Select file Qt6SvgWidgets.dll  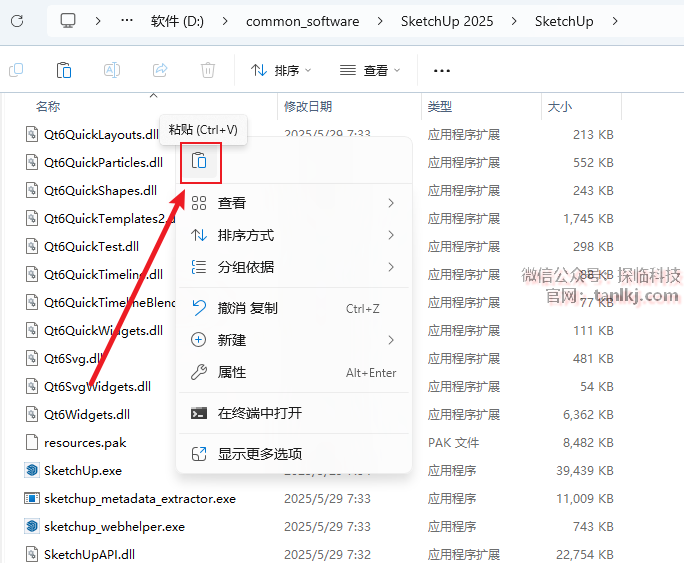[x=97, y=386]
